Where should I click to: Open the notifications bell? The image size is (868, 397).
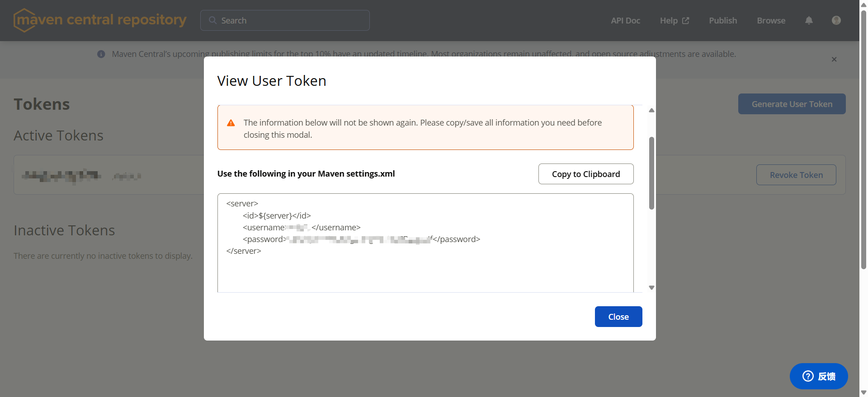point(809,20)
